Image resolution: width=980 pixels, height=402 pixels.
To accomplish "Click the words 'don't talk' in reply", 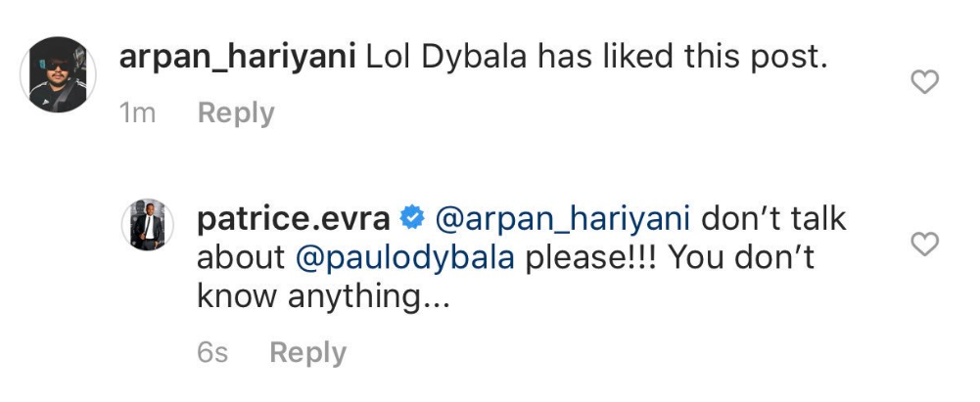I will coord(774,219).
